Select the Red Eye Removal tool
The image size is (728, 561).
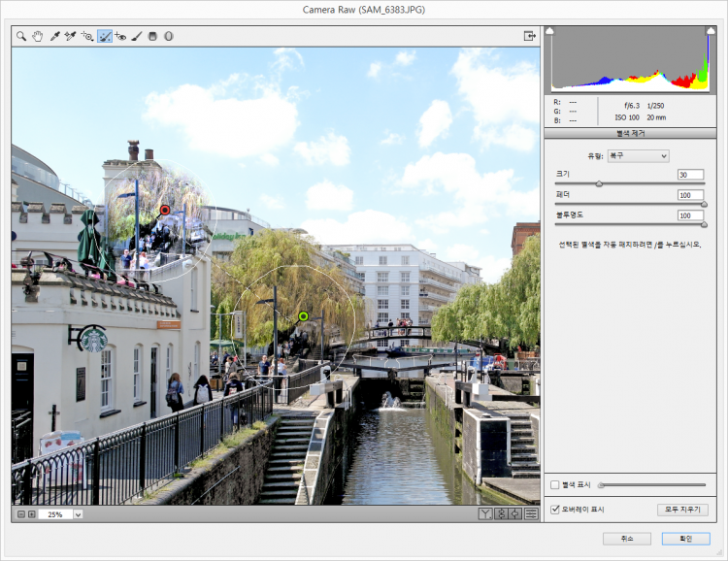(120, 36)
